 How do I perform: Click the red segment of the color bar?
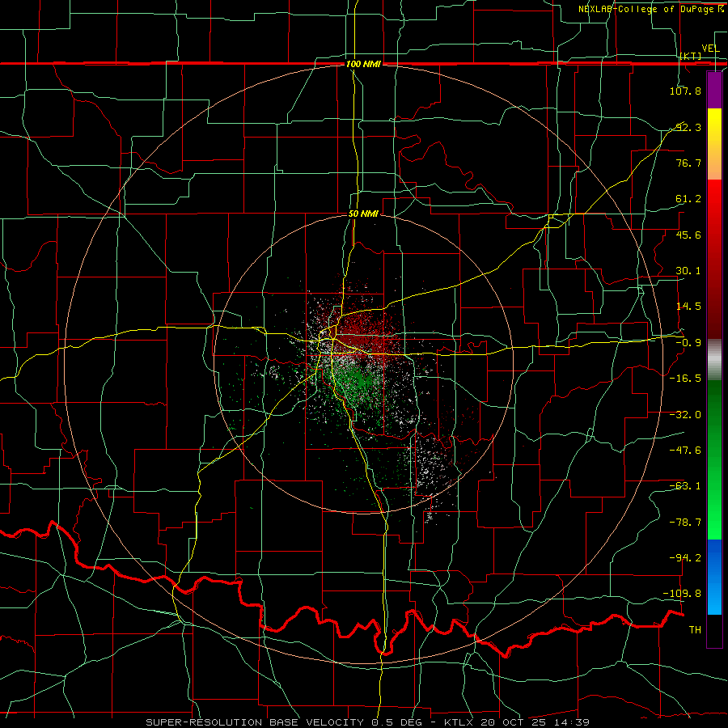click(714, 259)
